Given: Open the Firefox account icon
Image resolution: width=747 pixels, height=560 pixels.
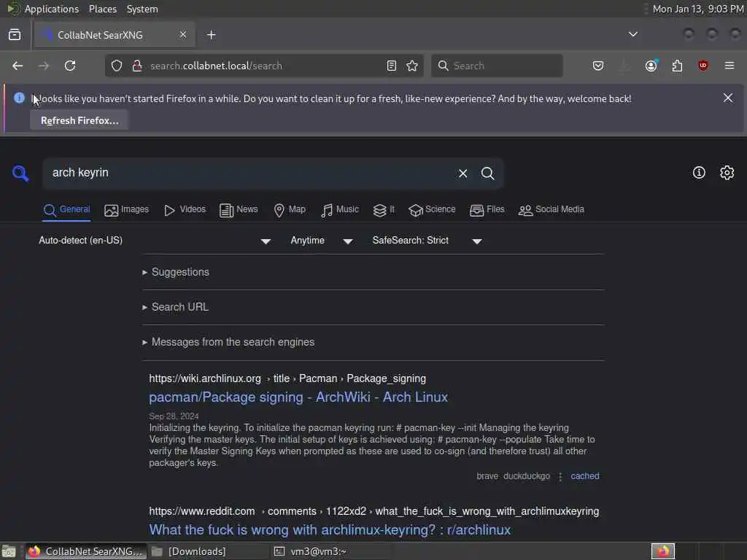Looking at the screenshot, I should (x=651, y=66).
